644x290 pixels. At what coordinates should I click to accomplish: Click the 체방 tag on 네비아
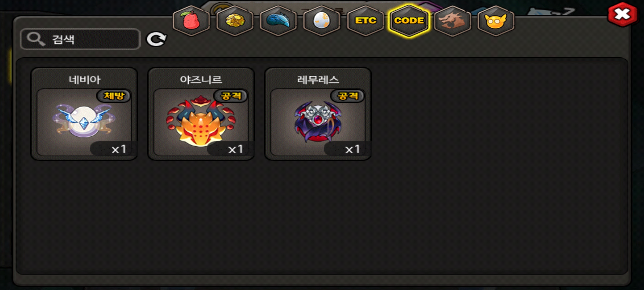[114, 96]
